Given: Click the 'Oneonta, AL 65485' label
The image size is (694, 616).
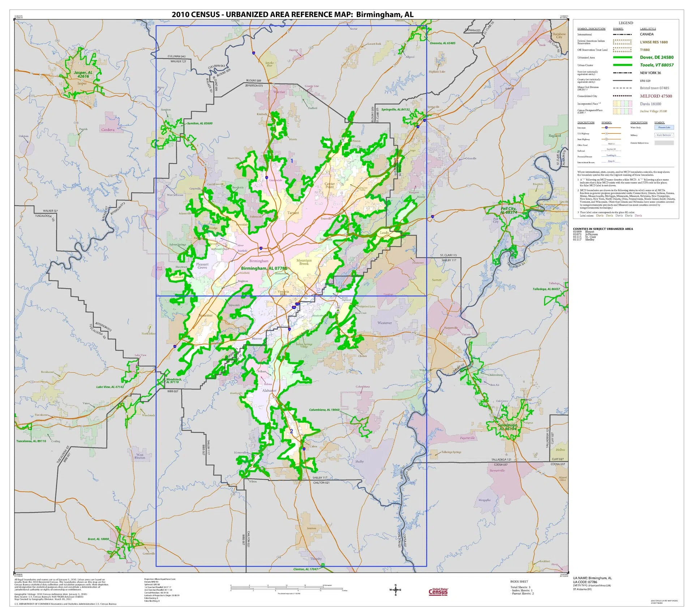Looking at the screenshot, I should [442, 43].
